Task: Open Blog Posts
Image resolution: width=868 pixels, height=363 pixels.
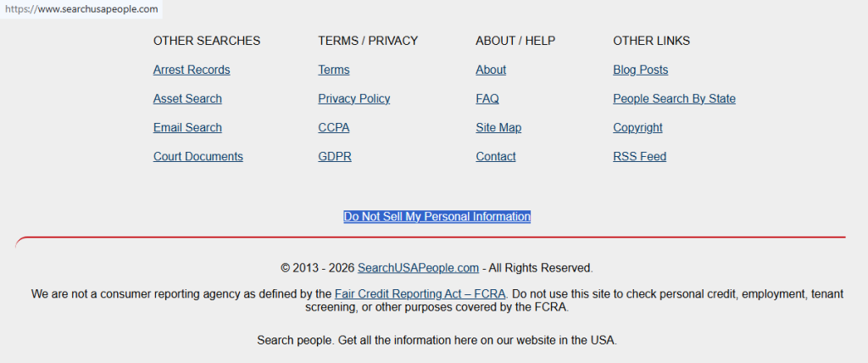Action: 641,70
